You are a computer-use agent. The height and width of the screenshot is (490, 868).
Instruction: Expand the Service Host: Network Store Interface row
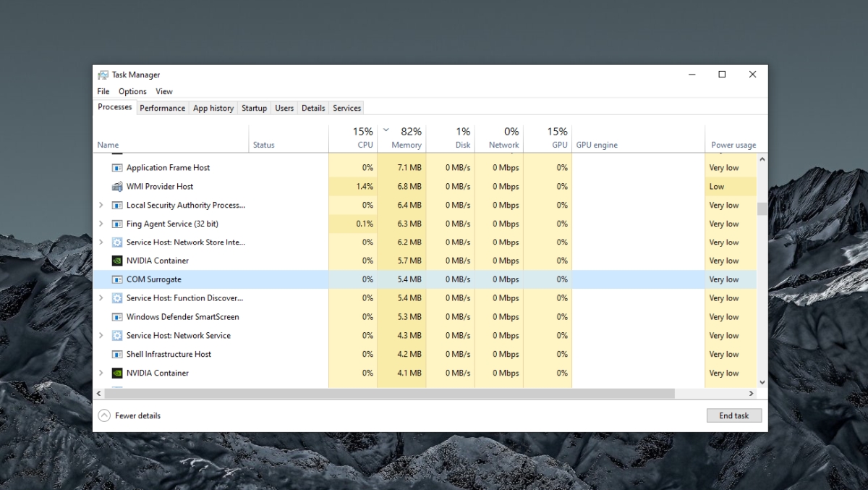[101, 242]
